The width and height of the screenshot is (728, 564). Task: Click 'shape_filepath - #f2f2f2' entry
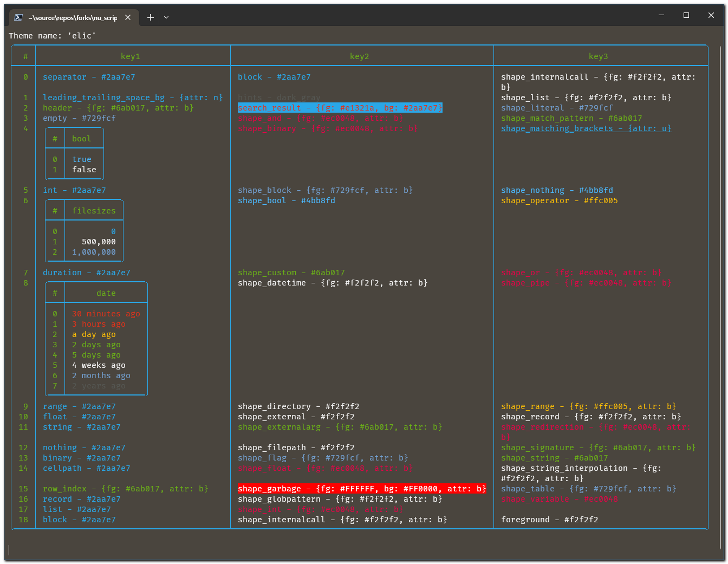296,448
